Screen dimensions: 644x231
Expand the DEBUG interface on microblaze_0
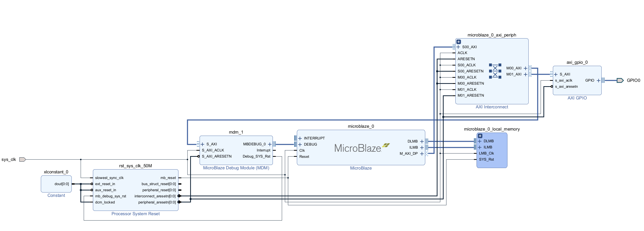click(300, 145)
